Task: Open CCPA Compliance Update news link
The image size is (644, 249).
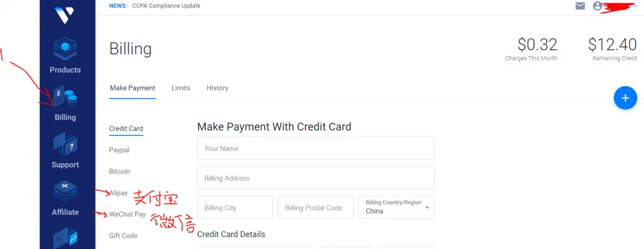Action: (166, 6)
